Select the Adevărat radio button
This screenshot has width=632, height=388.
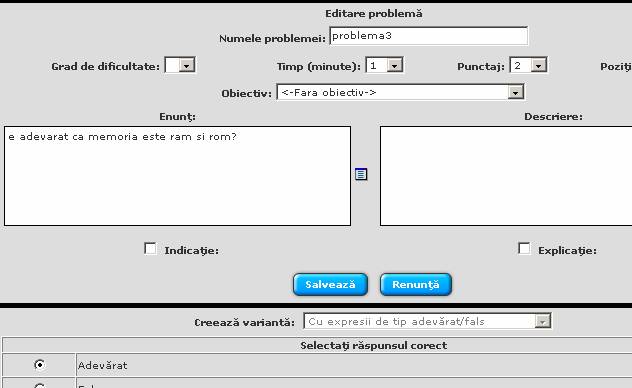click(40, 365)
